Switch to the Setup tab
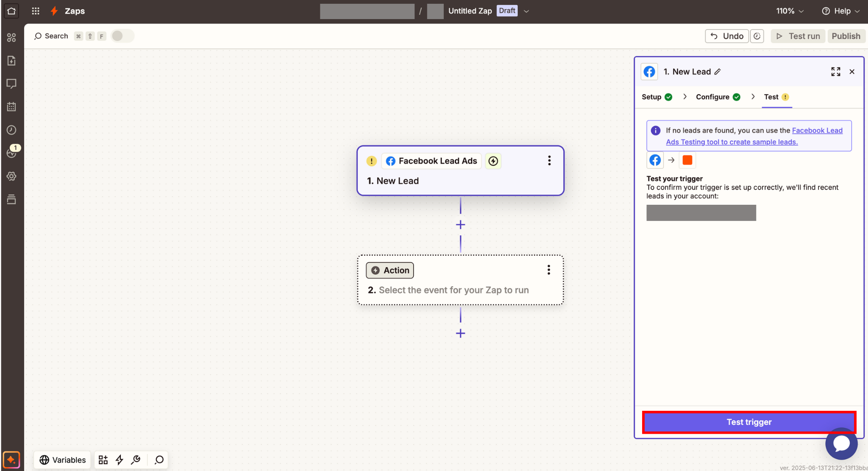The height and width of the screenshot is (471, 868). tap(657, 97)
